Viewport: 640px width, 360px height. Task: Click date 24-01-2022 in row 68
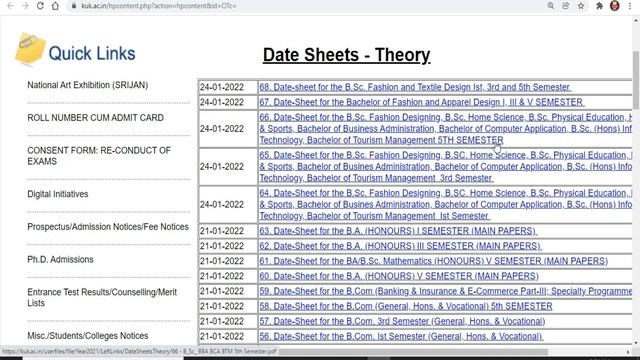[222, 87]
